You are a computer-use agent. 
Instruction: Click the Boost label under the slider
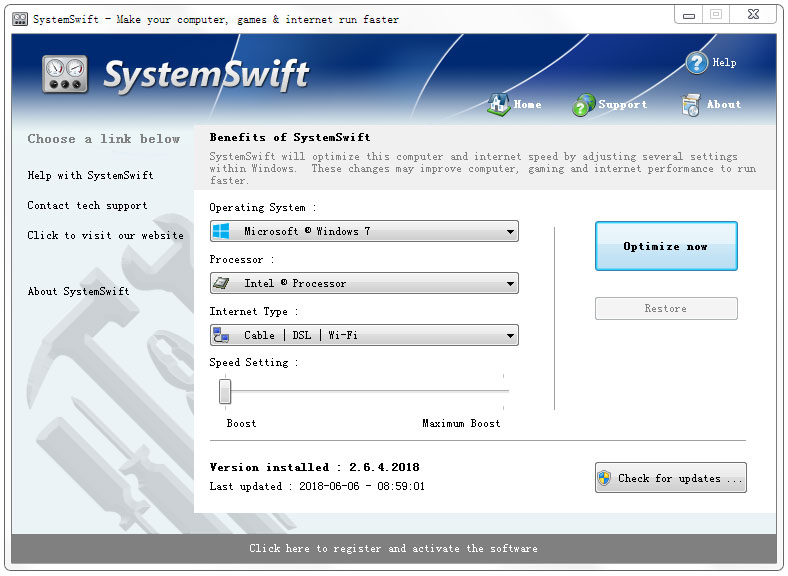(241, 423)
